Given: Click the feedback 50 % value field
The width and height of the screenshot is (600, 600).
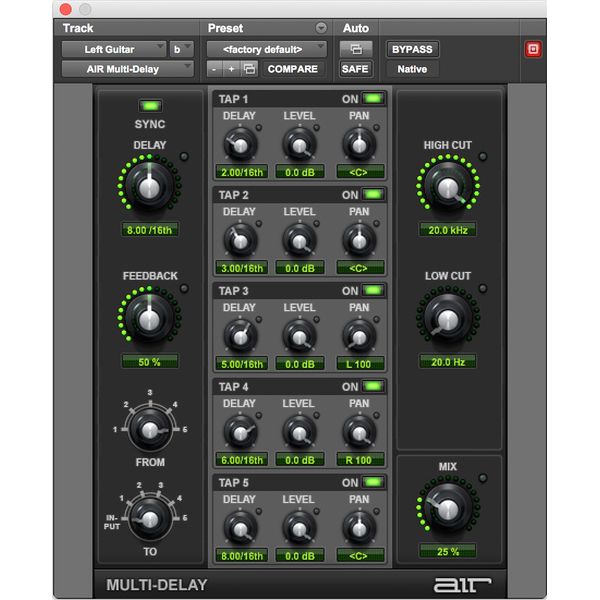Looking at the screenshot, I should coord(150,362).
